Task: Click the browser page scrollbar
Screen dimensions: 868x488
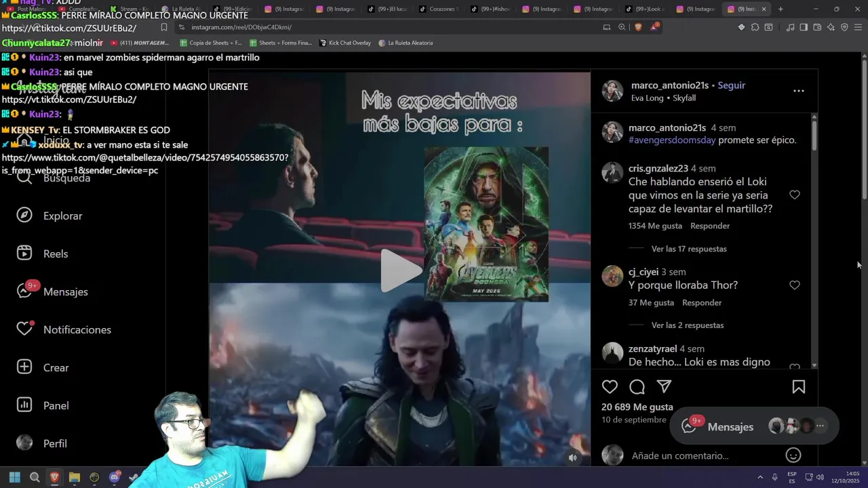Action: click(864, 129)
